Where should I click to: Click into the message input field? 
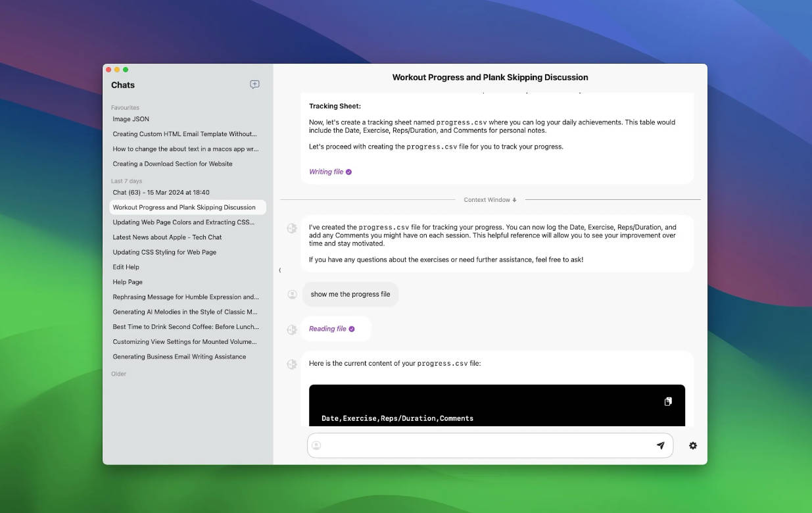[x=487, y=445]
